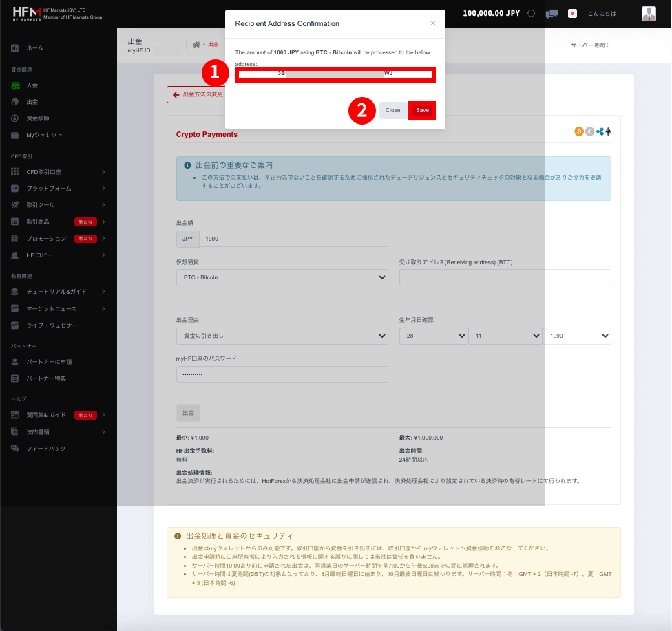The image size is (672, 631).
Task: Dismiss the dialog with the X close icon
Action: 433,23
